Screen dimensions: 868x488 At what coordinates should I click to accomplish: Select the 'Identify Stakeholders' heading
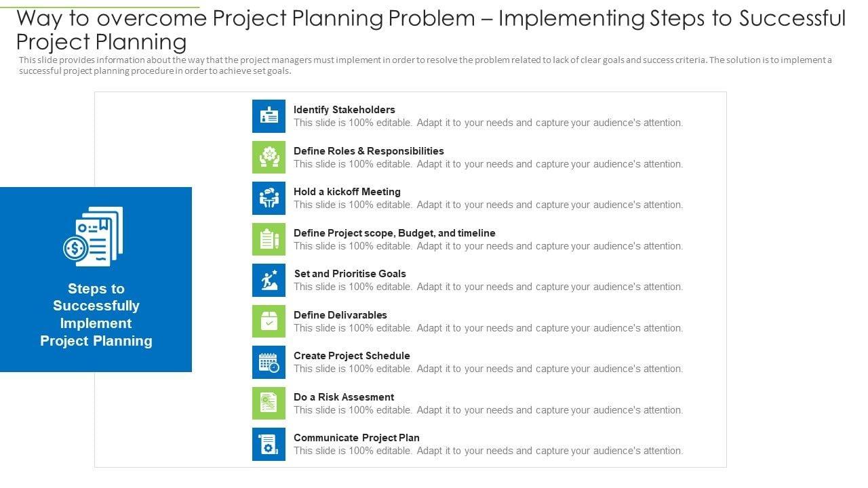(x=344, y=110)
